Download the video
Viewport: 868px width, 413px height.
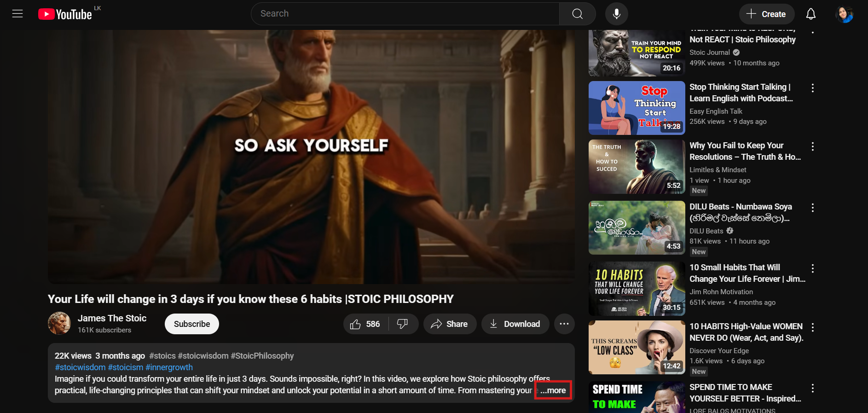coord(515,324)
